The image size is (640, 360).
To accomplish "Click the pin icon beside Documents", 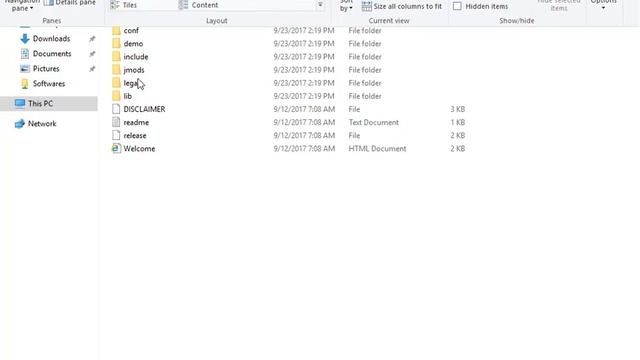I will pyautogui.click(x=92, y=54).
